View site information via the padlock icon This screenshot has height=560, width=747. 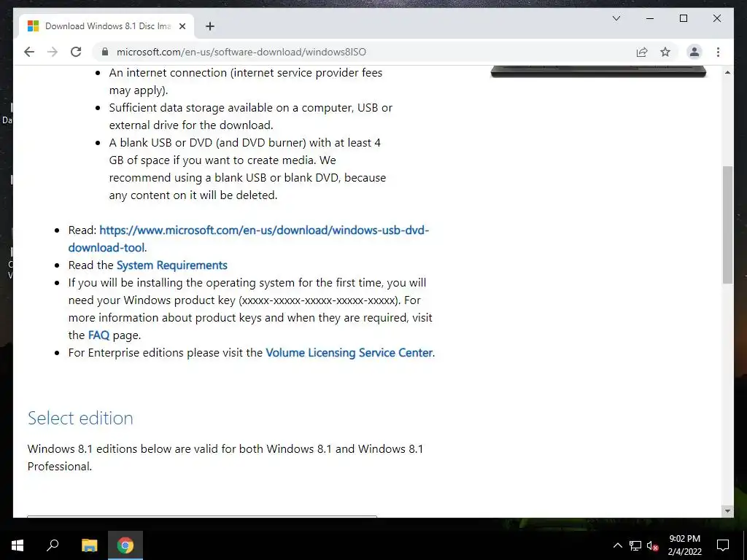(x=105, y=52)
